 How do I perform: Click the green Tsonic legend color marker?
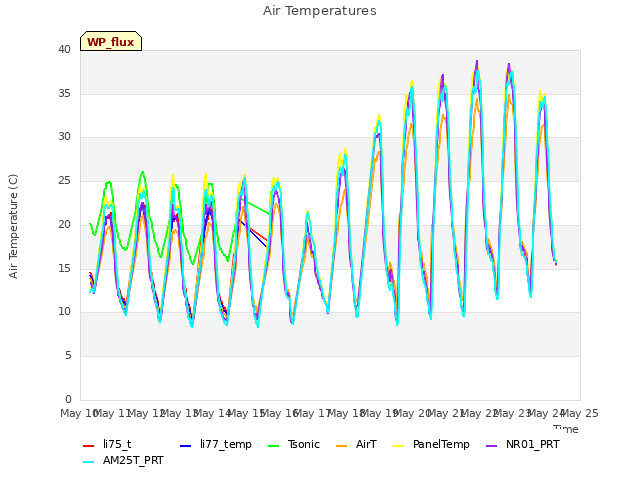(273, 445)
